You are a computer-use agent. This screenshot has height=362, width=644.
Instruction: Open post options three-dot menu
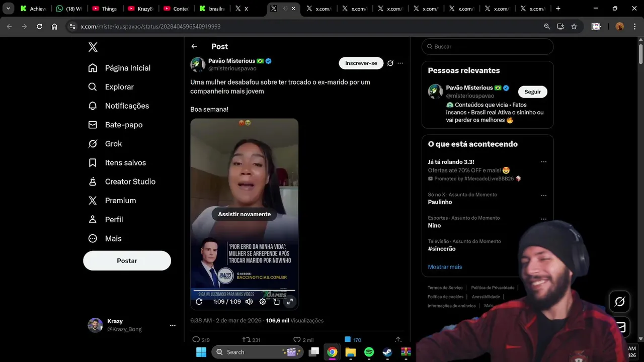coord(400,63)
